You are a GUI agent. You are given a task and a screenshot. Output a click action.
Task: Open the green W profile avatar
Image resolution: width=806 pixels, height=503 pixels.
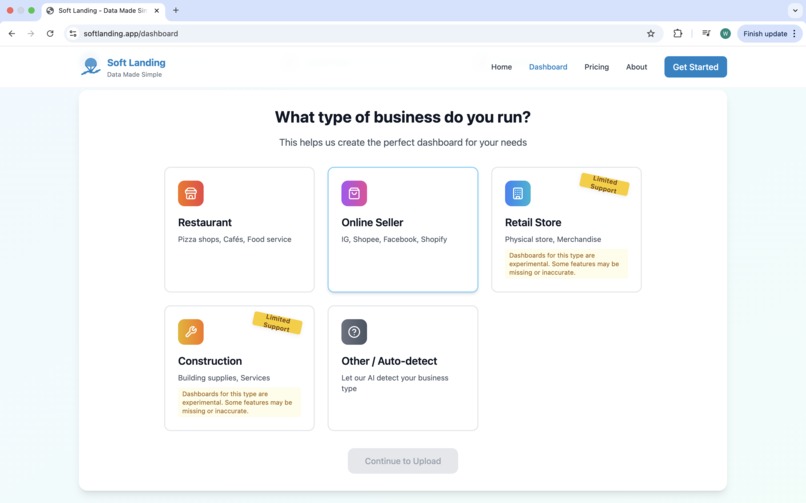point(725,33)
